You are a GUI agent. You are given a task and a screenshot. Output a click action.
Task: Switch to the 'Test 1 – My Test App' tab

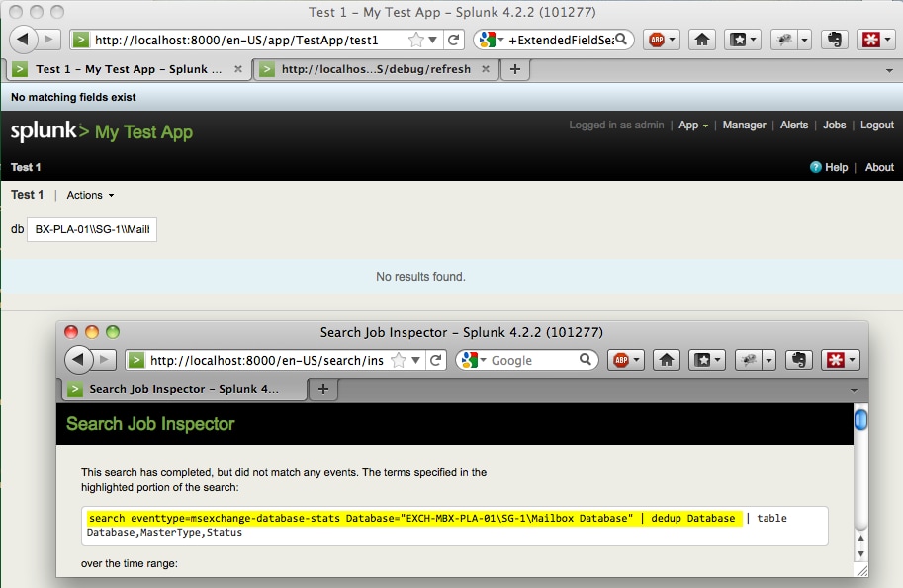click(128, 69)
